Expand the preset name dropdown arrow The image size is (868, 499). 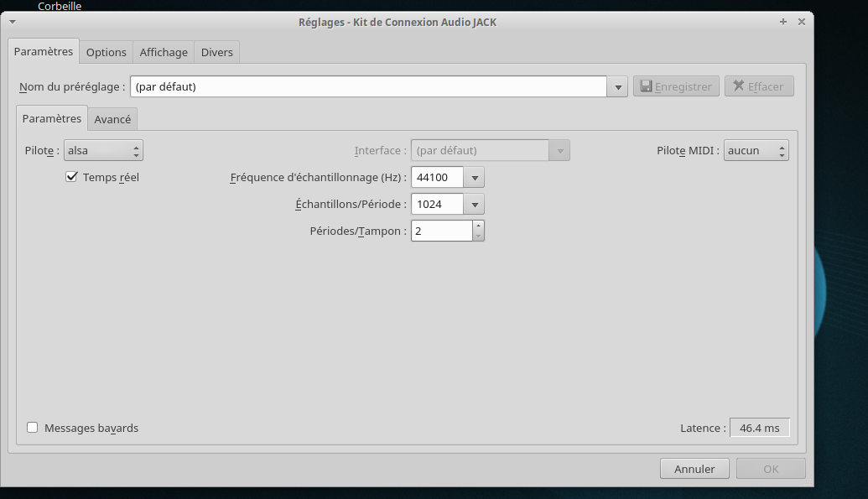(x=618, y=86)
